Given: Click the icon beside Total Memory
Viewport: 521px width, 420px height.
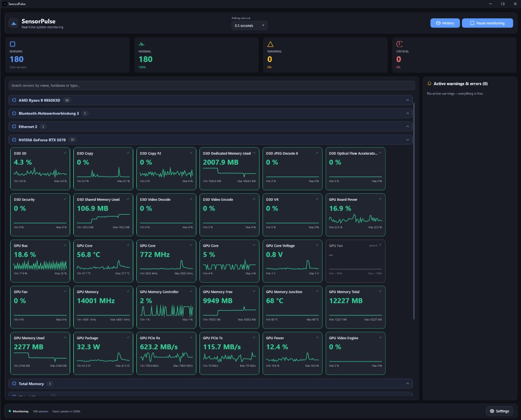Looking at the screenshot, I should pos(14,384).
